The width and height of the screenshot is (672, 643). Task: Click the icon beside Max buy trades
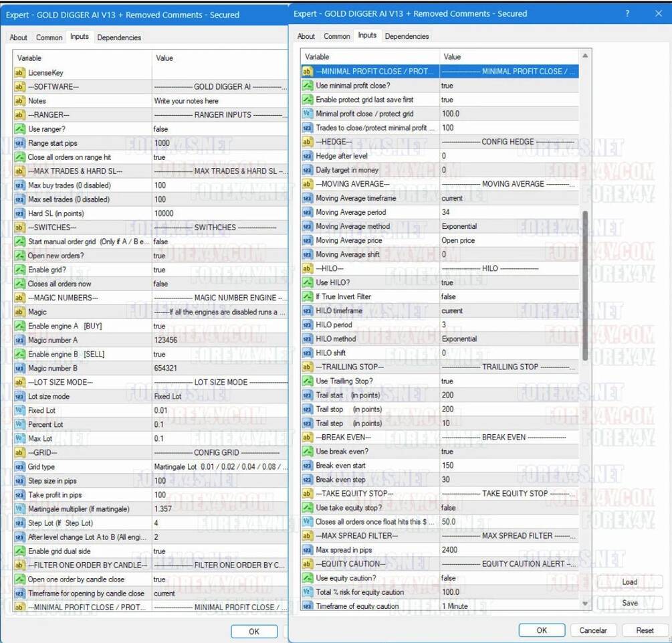[x=19, y=185]
